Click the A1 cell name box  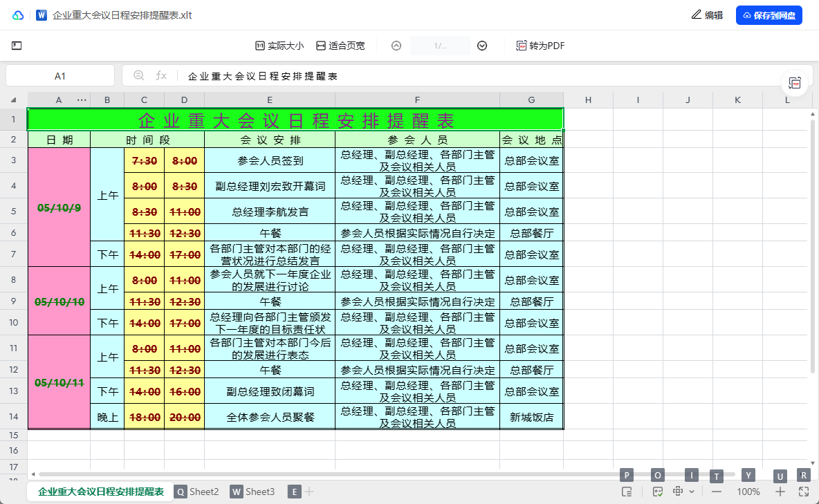coord(60,76)
